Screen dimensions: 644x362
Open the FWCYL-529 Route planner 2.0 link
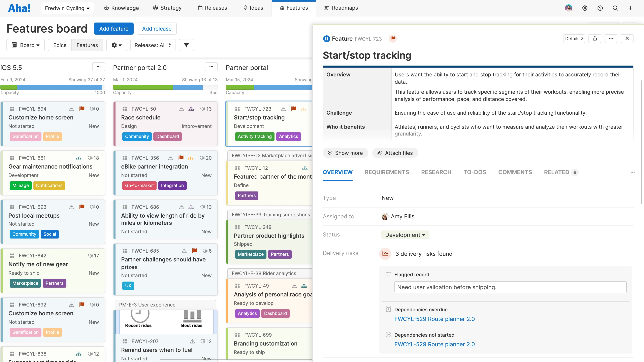434,319
